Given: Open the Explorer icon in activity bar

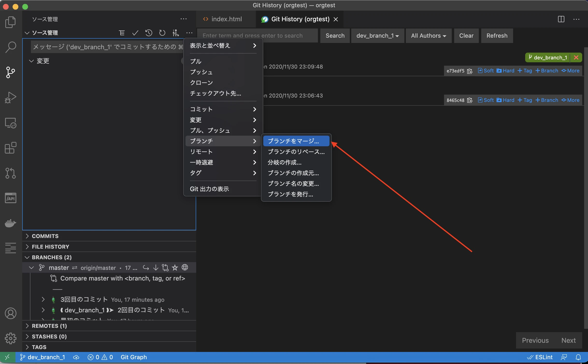Looking at the screenshot, I should pos(10,22).
